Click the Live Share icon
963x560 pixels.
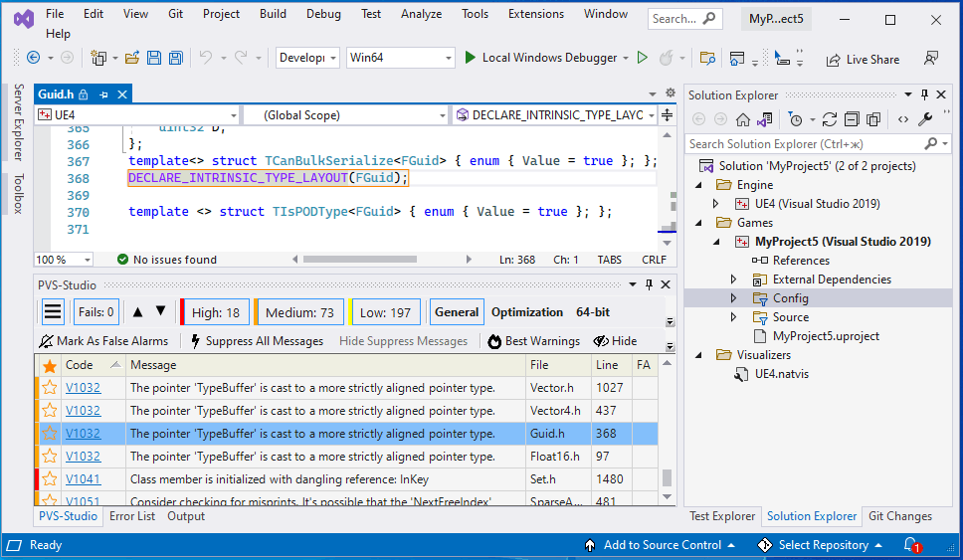click(x=834, y=60)
